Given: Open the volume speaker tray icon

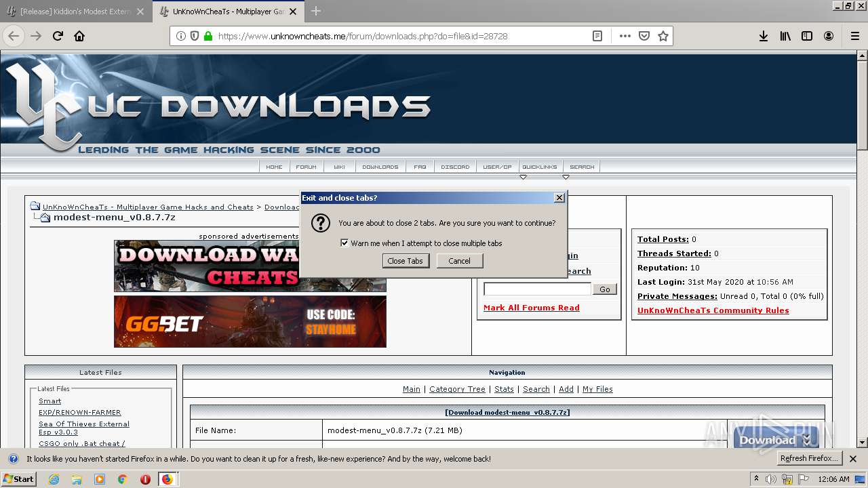Looking at the screenshot, I should click(770, 479).
